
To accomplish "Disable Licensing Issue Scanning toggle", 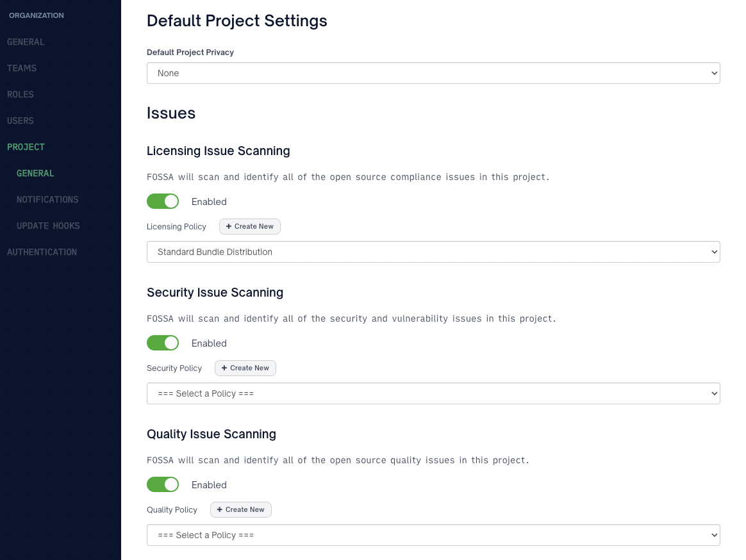I will [x=163, y=201].
